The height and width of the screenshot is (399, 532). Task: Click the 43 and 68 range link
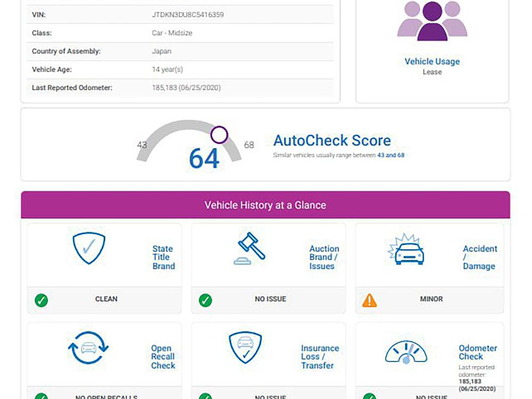click(x=390, y=155)
